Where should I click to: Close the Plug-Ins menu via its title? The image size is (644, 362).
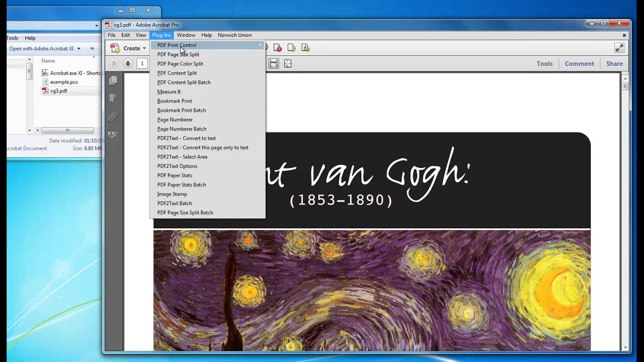click(162, 35)
